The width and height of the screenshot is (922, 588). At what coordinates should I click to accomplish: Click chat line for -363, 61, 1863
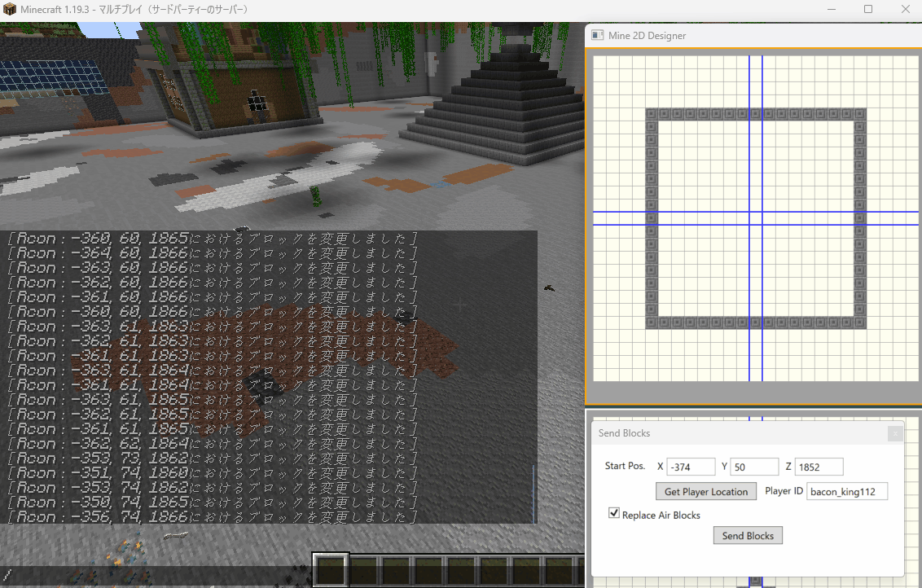pos(212,327)
